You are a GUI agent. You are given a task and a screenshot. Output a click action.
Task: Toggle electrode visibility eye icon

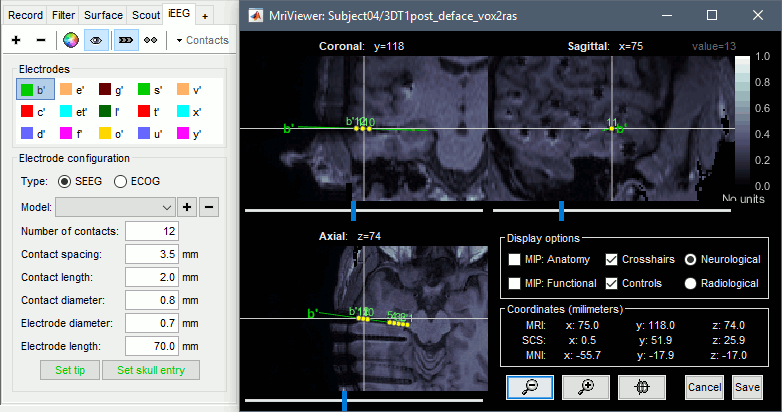coord(97,40)
